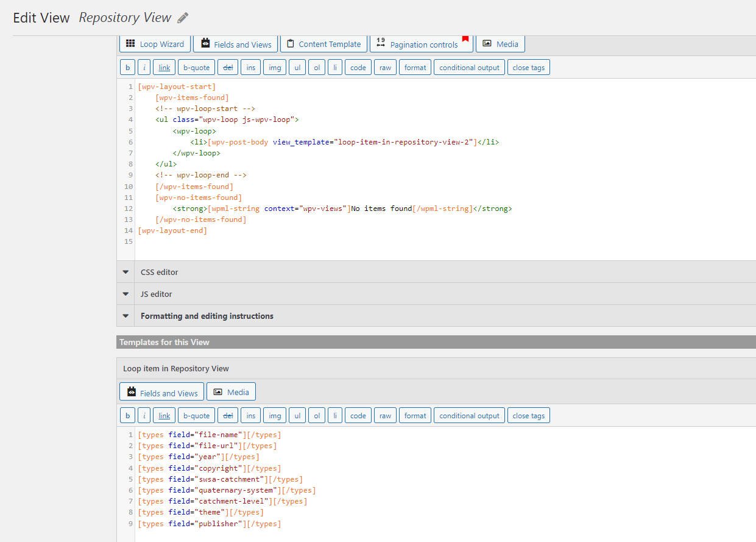The width and height of the screenshot is (756, 542).
Task: Insert ol in the loop editor toolbar
Action: pyautogui.click(x=317, y=68)
